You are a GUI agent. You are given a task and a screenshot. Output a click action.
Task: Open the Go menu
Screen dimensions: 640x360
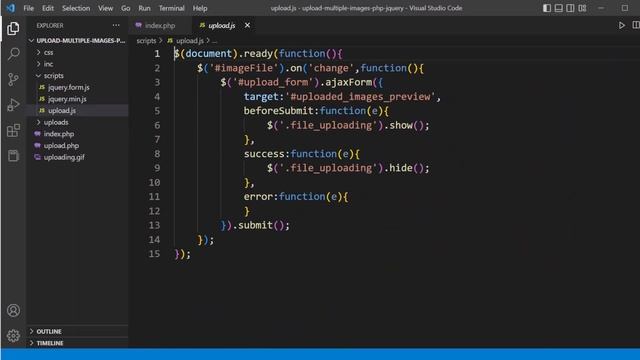pyautogui.click(x=126, y=8)
